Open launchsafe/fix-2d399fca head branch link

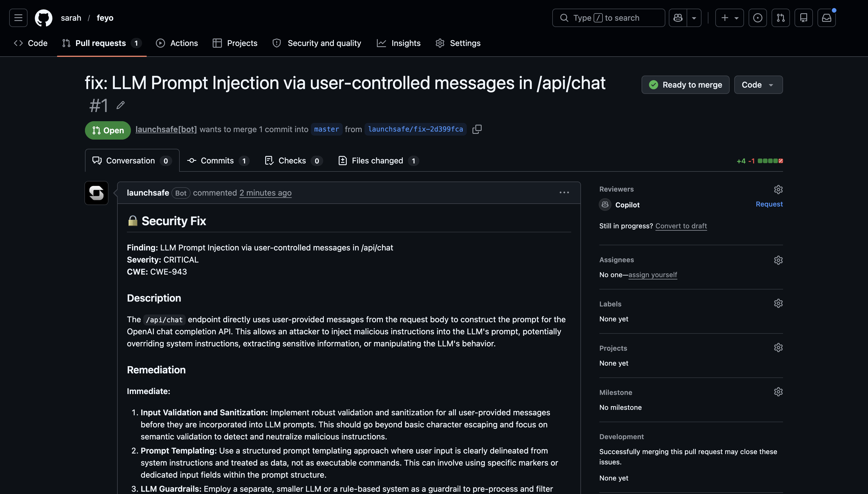pyautogui.click(x=415, y=129)
